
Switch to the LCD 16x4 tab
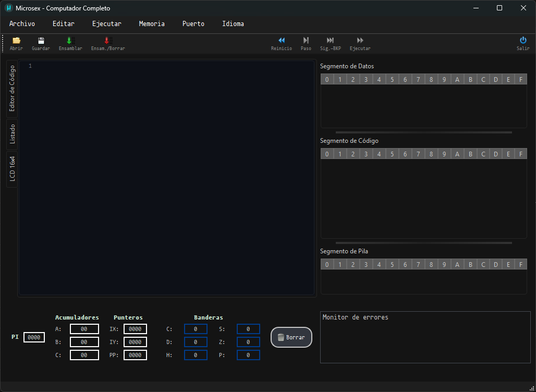coord(12,169)
